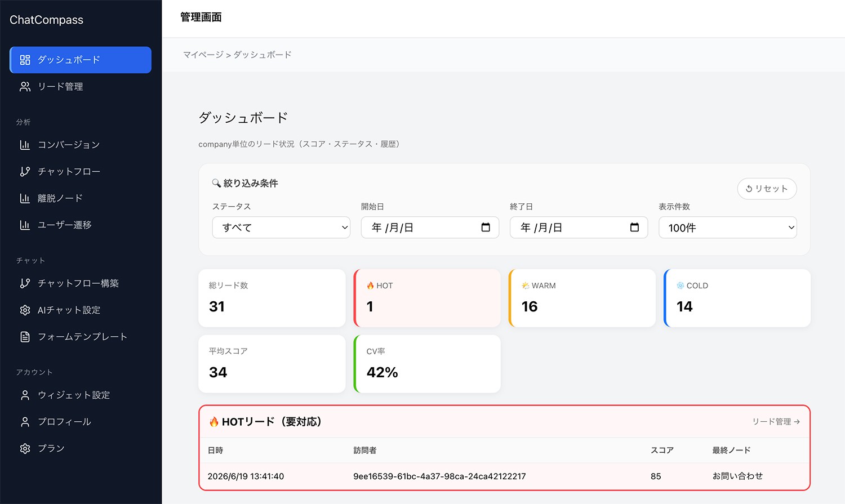Open the ステータス dropdown showing すべて
This screenshot has width=845, height=504.
[281, 228]
